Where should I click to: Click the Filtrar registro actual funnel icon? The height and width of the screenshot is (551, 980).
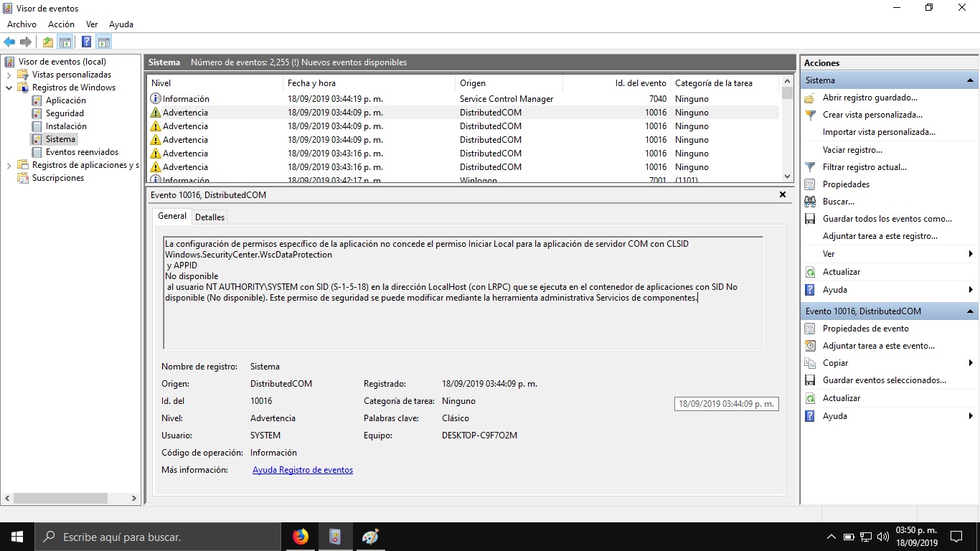point(810,167)
